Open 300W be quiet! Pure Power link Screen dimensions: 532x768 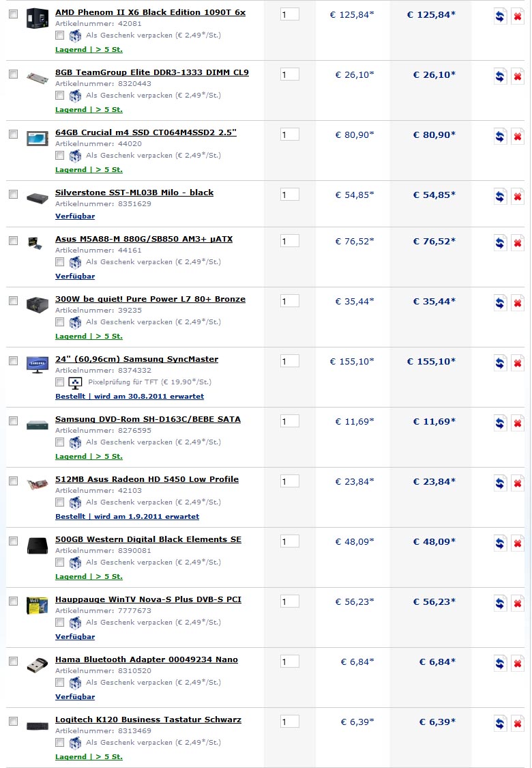tap(150, 299)
